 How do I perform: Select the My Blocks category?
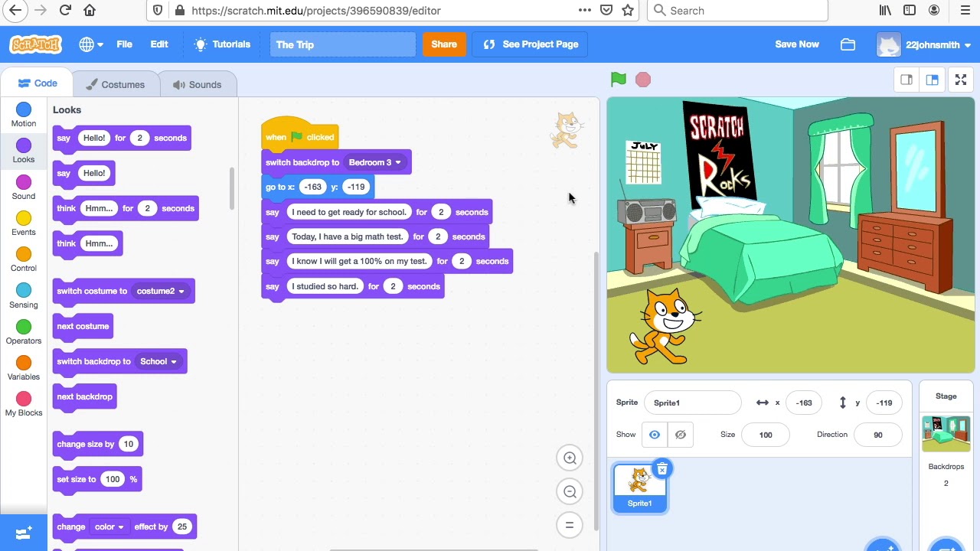[24, 404]
